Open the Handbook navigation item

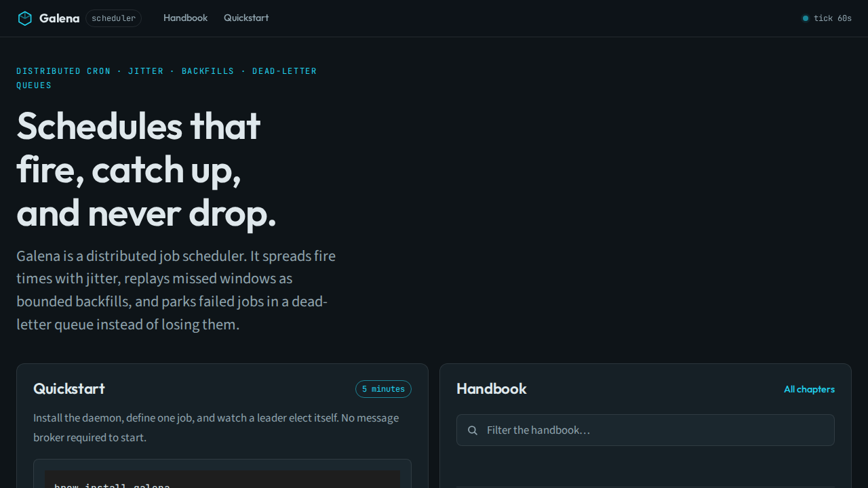[185, 18]
